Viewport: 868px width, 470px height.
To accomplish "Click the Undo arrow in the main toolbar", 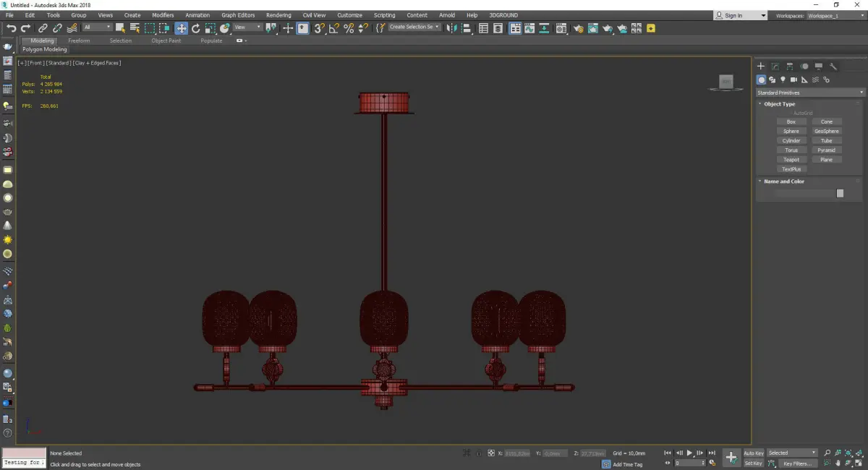I will [12, 28].
